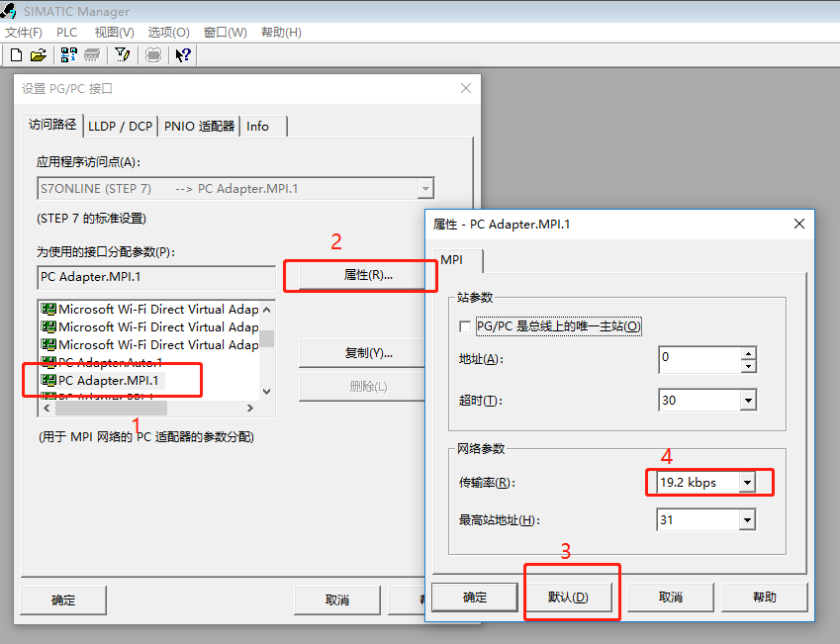This screenshot has height=644, width=840.
Task: Click the S7 memory card toolbar icon
Action: click(x=92, y=54)
